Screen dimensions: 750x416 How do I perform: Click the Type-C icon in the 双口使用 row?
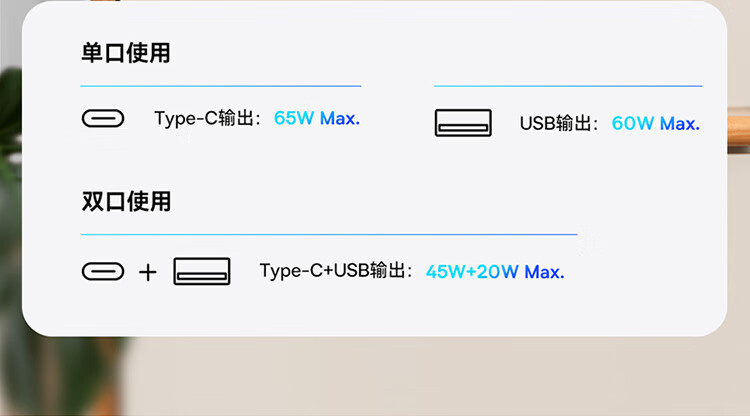pos(103,271)
